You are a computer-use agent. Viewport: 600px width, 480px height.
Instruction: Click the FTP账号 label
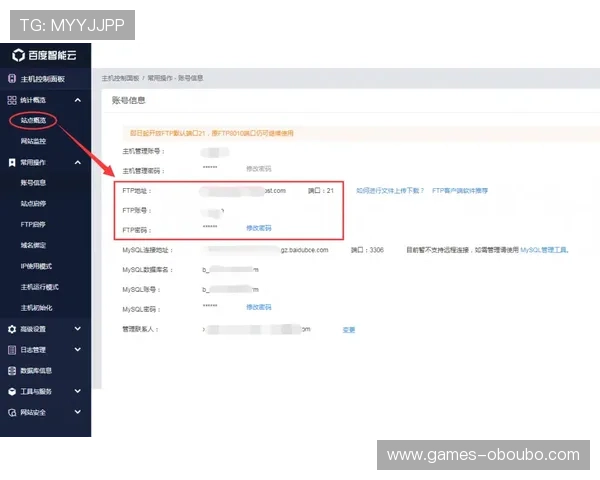pyautogui.click(x=137, y=211)
